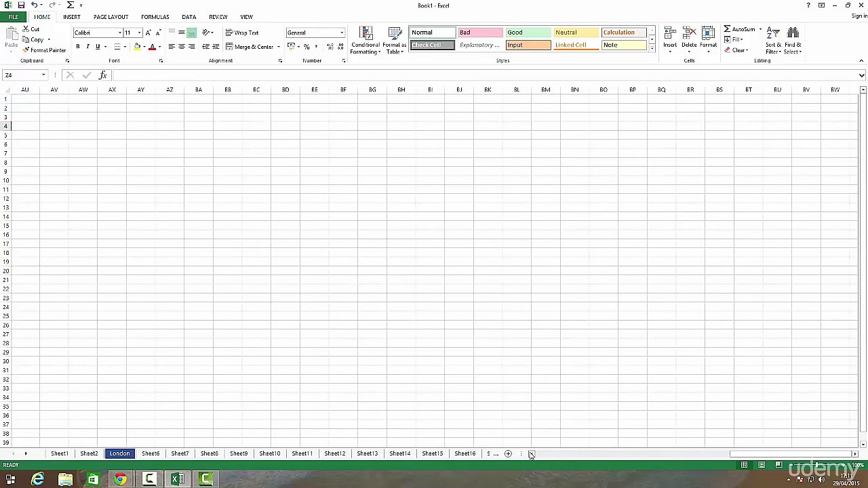Switch to Normal view in status bar

coord(744,465)
